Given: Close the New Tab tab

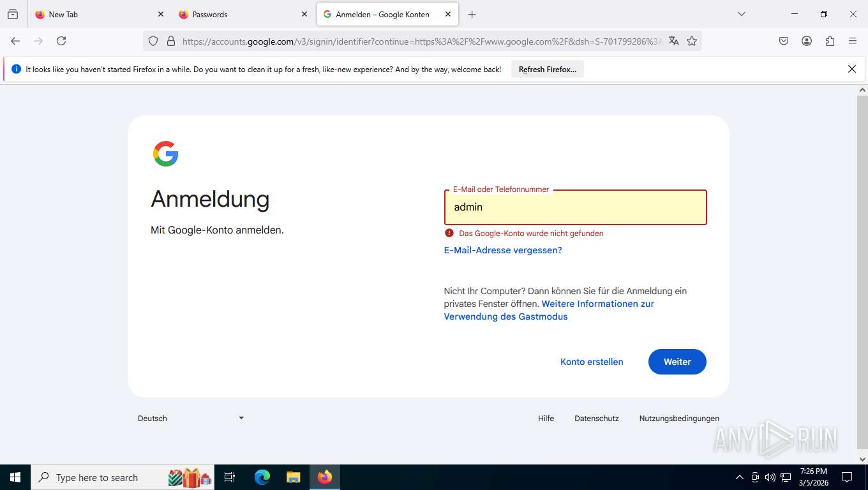Looking at the screenshot, I should 160,14.
